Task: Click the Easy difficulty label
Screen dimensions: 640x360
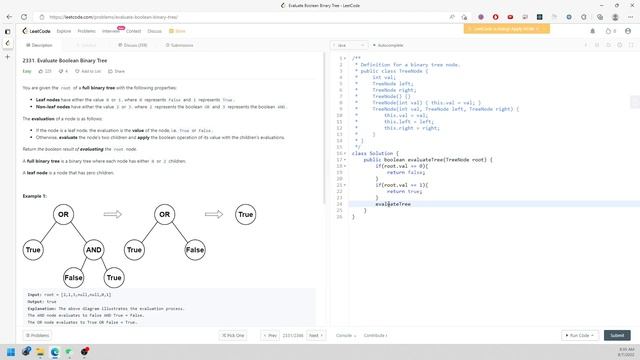Action: pyautogui.click(x=27, y=71)
